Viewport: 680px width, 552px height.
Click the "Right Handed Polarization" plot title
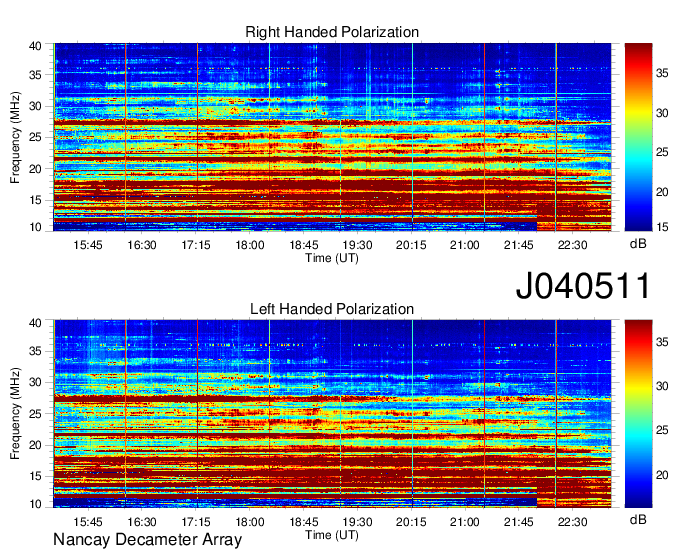click(x=332, y=32)
